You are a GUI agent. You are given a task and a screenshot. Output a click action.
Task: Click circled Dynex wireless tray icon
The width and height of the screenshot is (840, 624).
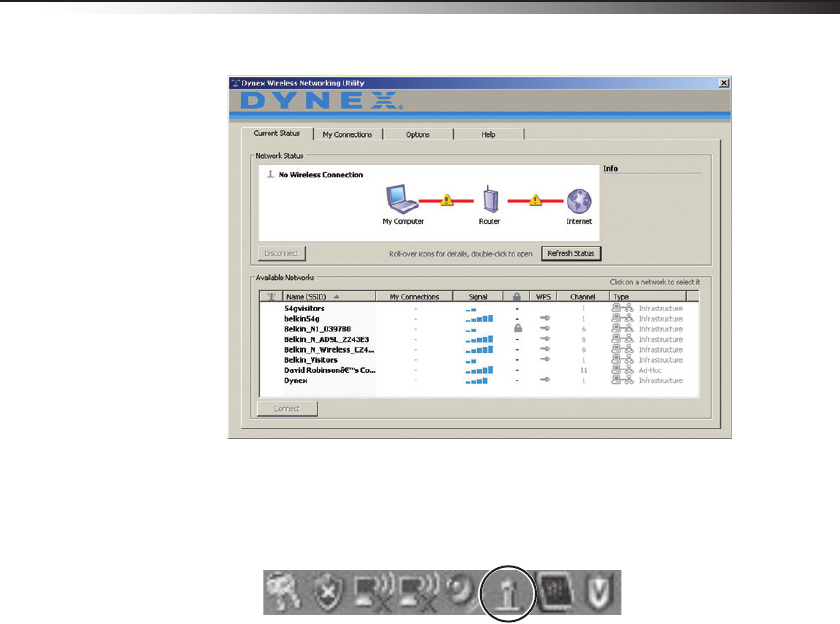coord(507,593)
